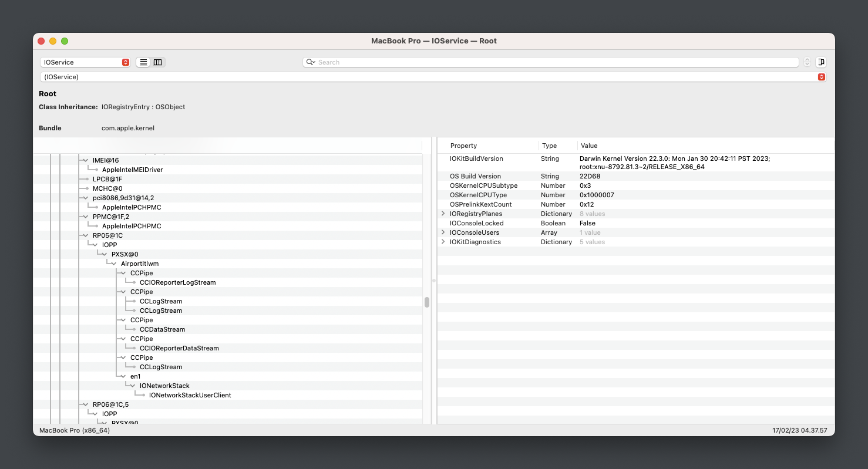The image size is (868, 469).
Task: Collapse the RP05@1C node
Action: point(86,235)
